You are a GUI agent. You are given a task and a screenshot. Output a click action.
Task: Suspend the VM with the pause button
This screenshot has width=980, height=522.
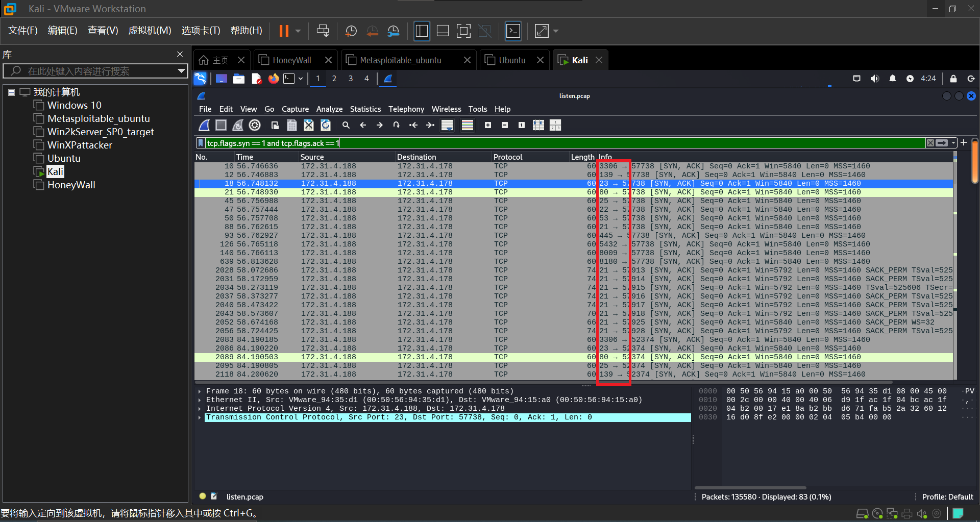(284, 31)
